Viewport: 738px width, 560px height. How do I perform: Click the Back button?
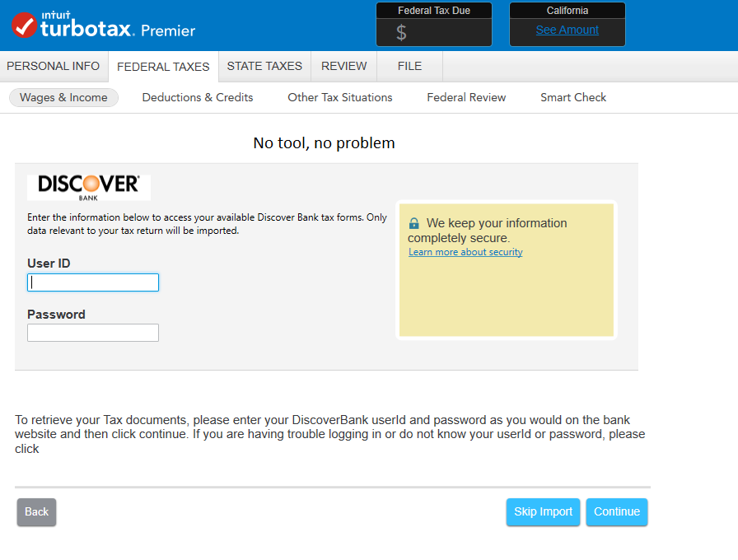pyautogui.click(x=37, y=512)
